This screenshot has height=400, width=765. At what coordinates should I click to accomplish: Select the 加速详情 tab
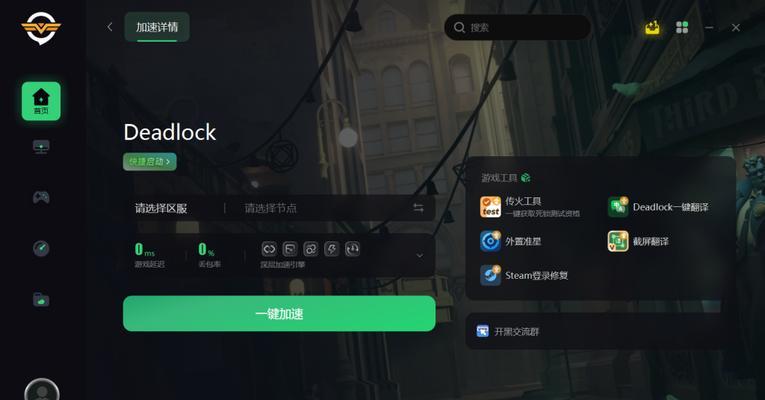(157, 27)
